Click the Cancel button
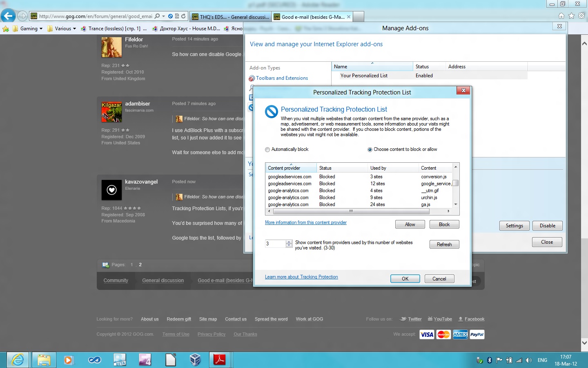This screenshot has height=368, width=588. tap(439, 279)
